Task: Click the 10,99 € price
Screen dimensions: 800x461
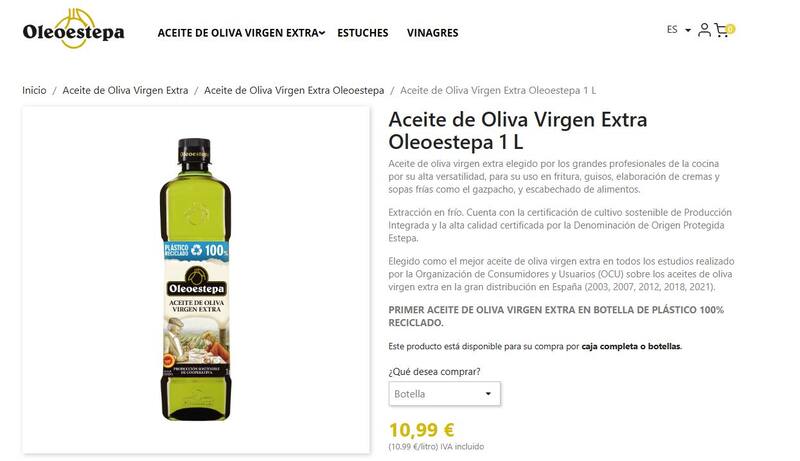Action: pos(421,430)
